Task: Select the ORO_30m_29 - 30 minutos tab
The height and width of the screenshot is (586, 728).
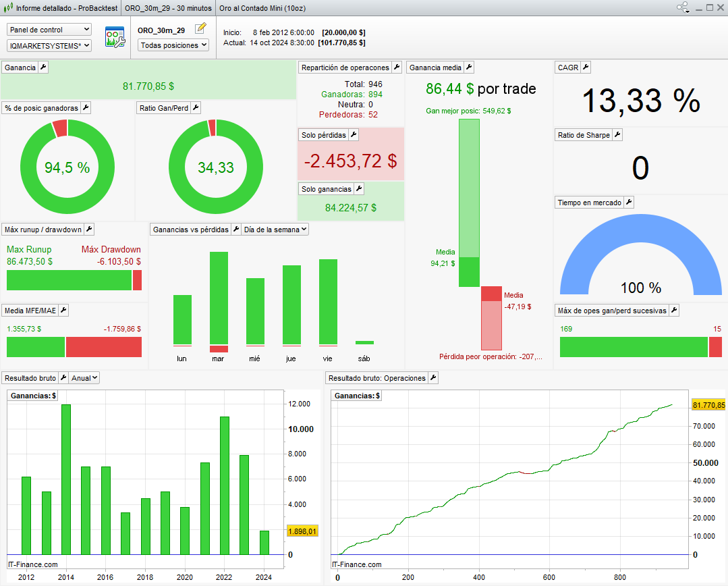Action: [x=168, y=8]
